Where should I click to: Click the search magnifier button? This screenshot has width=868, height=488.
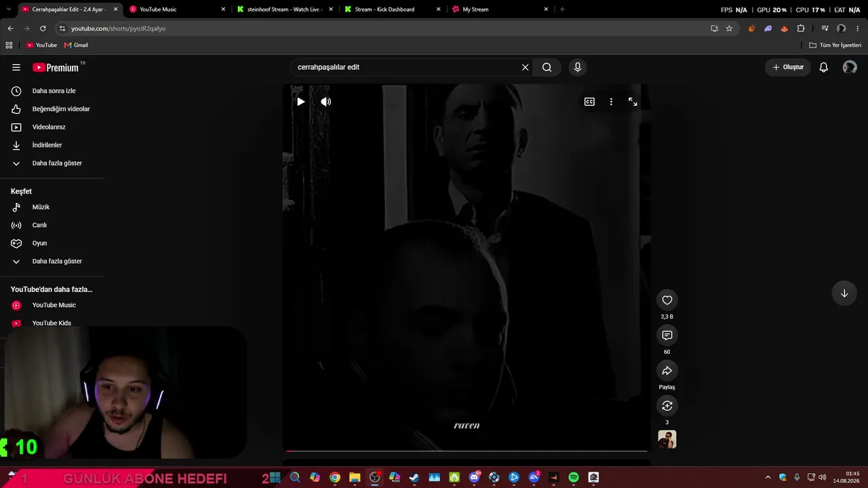547,67
